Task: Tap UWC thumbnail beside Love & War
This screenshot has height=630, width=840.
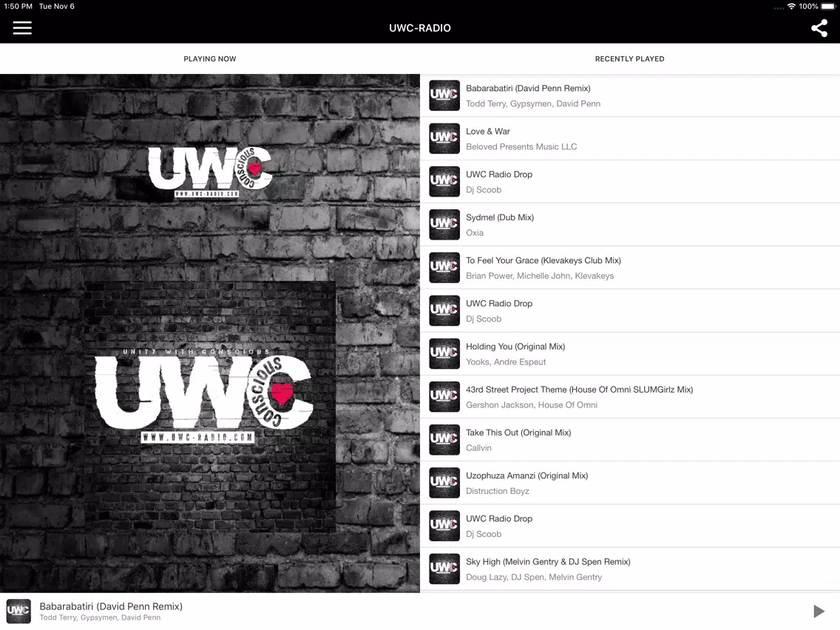Action: coord(444,139)
